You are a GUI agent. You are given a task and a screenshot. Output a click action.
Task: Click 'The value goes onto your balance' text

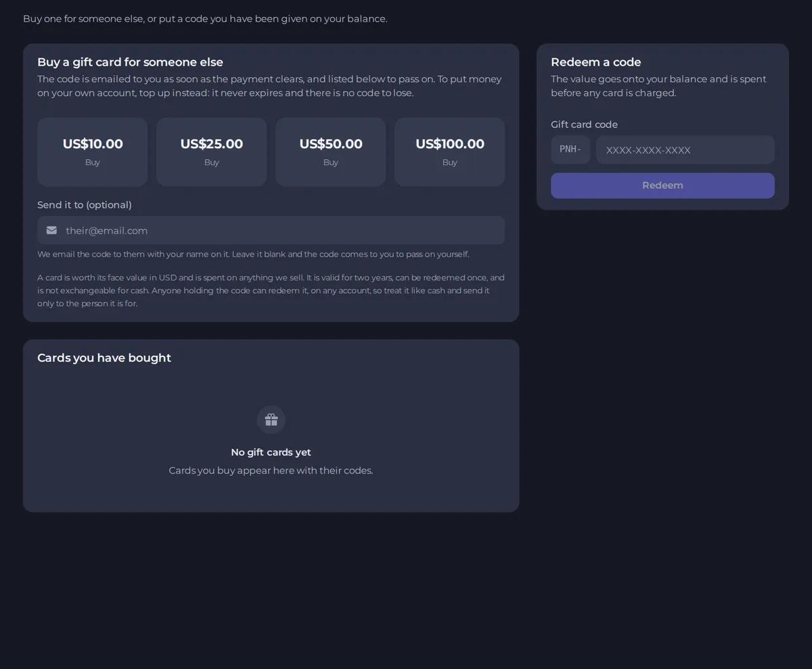658,86
